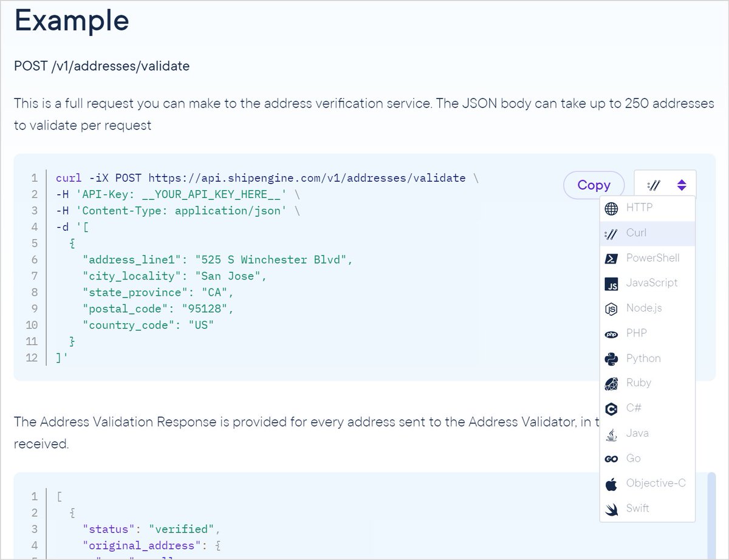Click the Ruby gem icon
The height and width of the screenshot is (560, 729).
click(612, 383)
